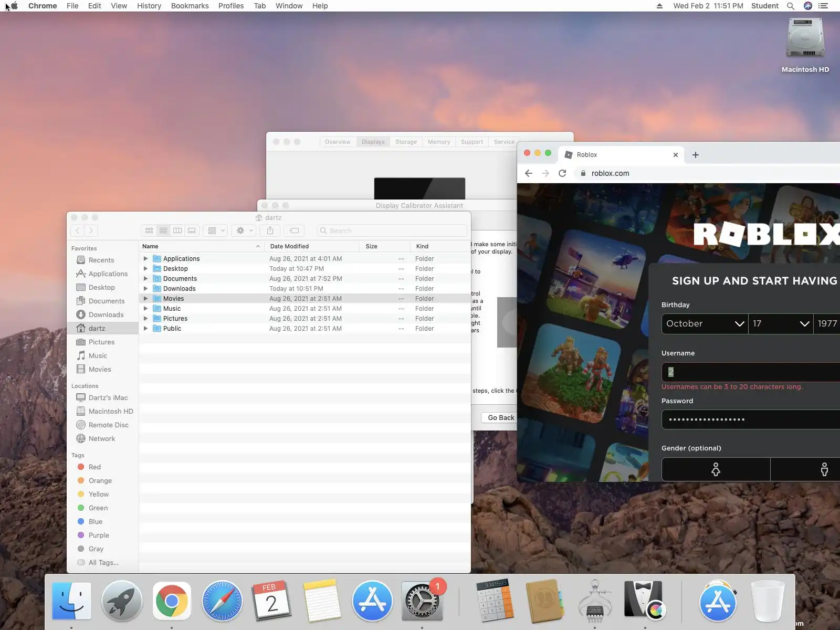Open System Information chip icon in Dock

[594, 601]
